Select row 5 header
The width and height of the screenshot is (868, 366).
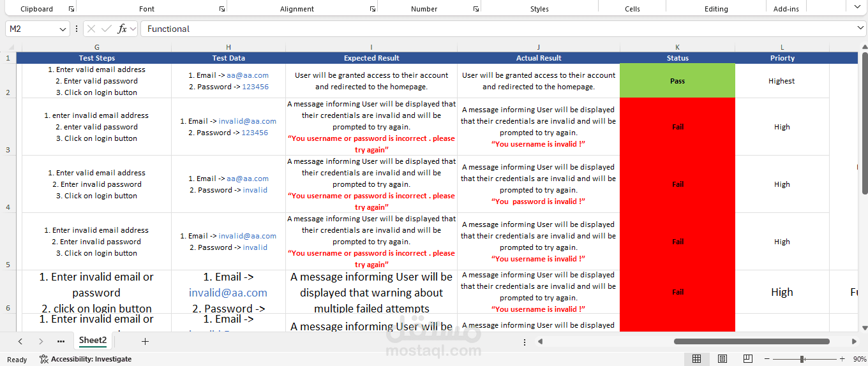point(8,241)
